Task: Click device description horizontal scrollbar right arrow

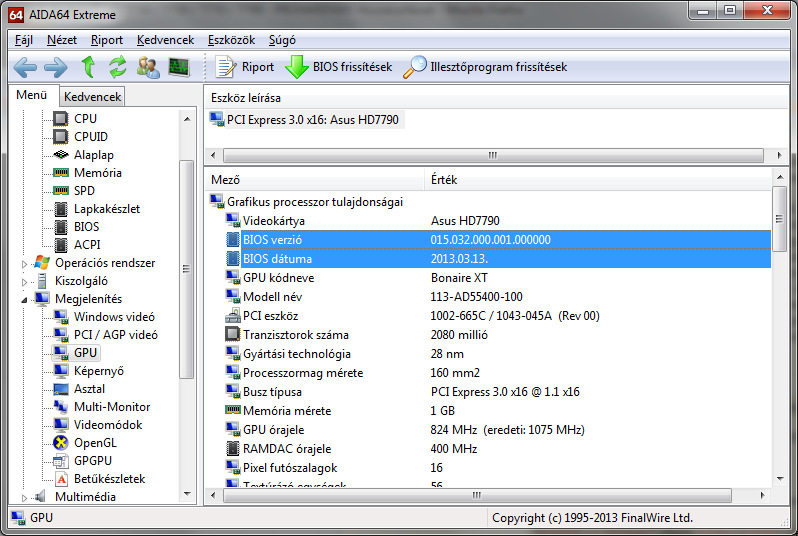Action: click(779, 155)
